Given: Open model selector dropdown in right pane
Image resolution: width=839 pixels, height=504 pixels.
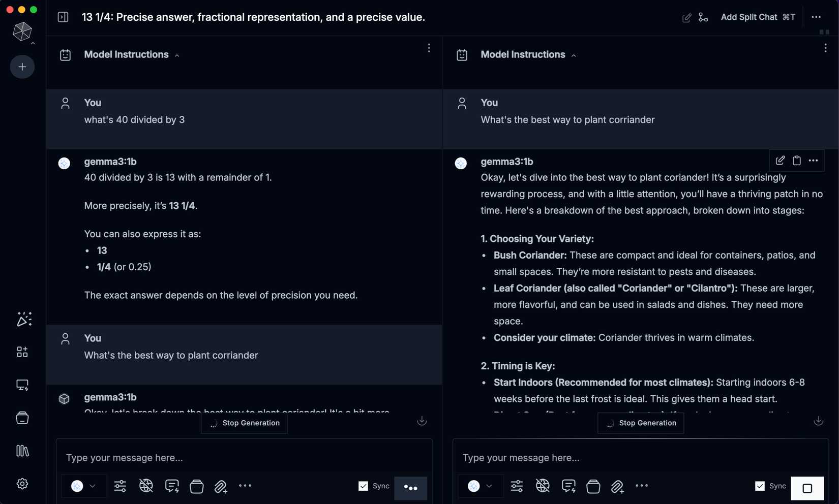Looking at the screenshot, I should 481,486.
